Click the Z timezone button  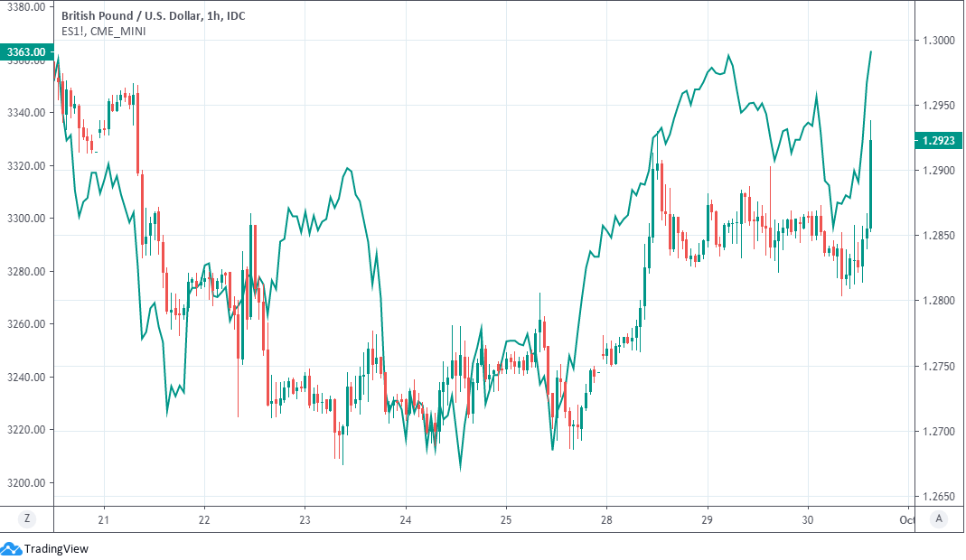[27, 518]
